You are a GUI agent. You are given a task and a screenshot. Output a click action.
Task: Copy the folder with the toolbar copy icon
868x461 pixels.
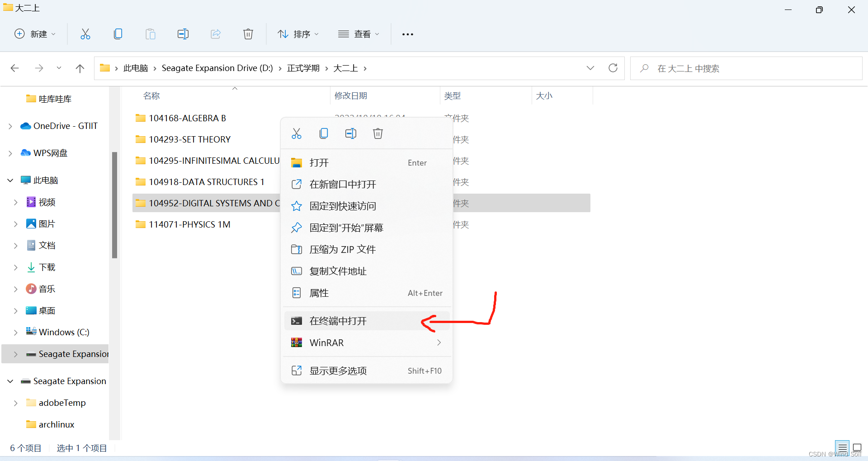coord(118,34)
